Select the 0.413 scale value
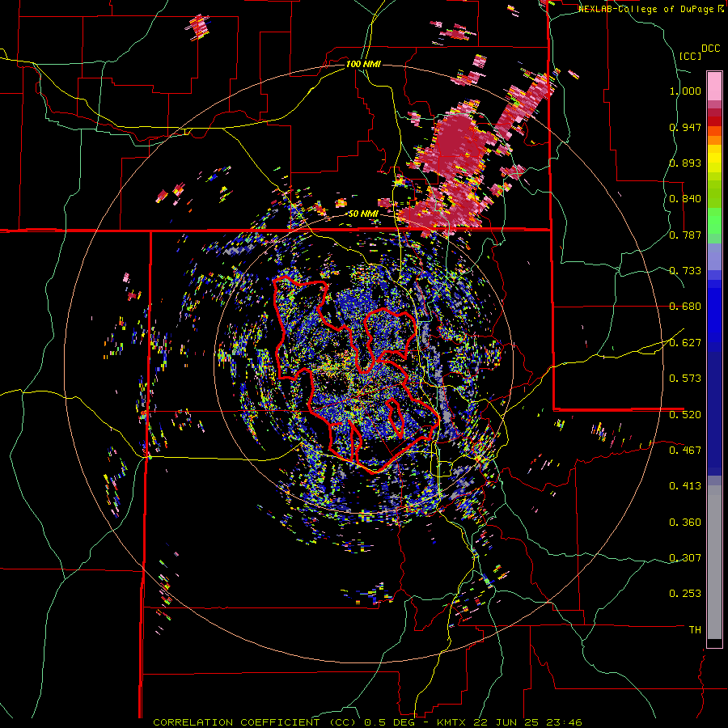728x728 pixels. point(685,486)
